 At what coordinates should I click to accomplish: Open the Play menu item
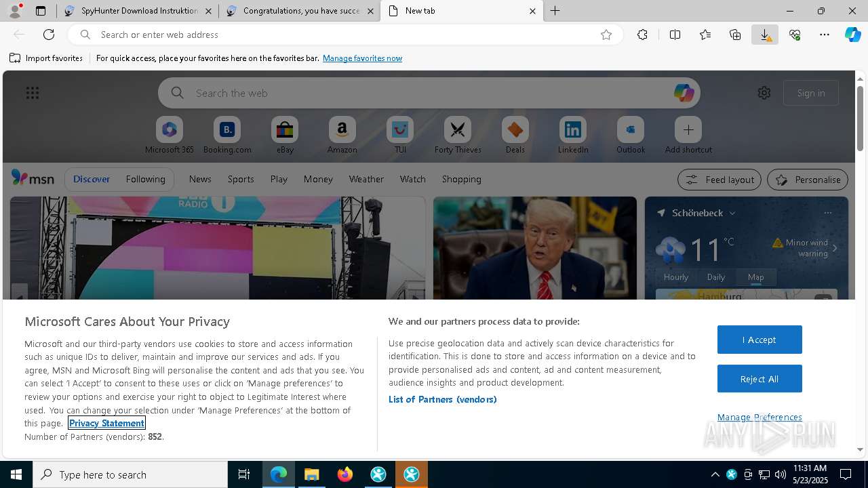tap(279, 179)
